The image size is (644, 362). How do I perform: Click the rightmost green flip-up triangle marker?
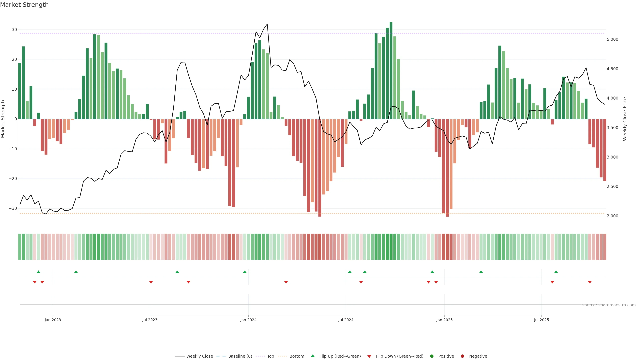tap(556, 272)
